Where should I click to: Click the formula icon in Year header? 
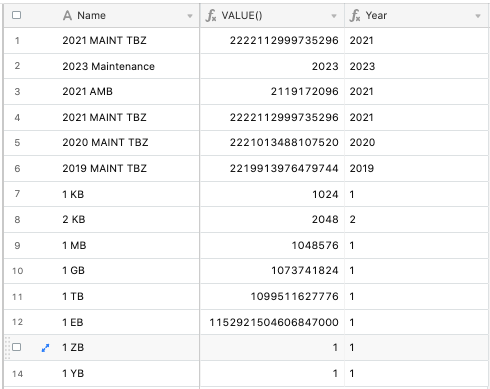pos(355,16)
